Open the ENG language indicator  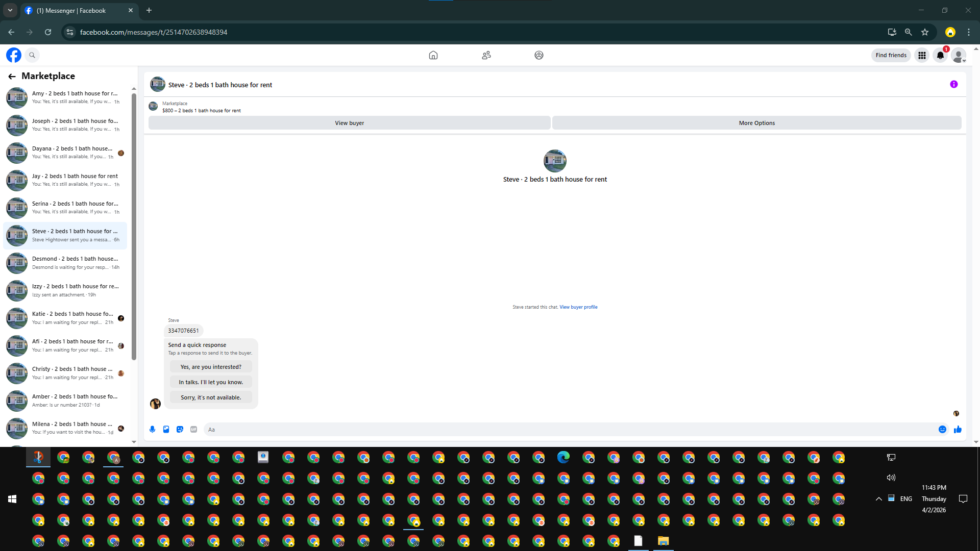pyautogui.click(x=906, y=499)
